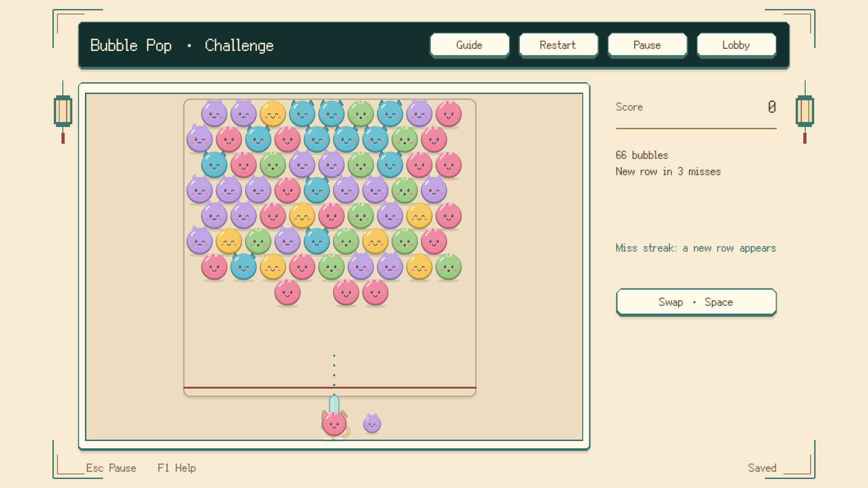Screen dimensions: 868x488
Task: Click the Saved status text
Action: [762, 468]
